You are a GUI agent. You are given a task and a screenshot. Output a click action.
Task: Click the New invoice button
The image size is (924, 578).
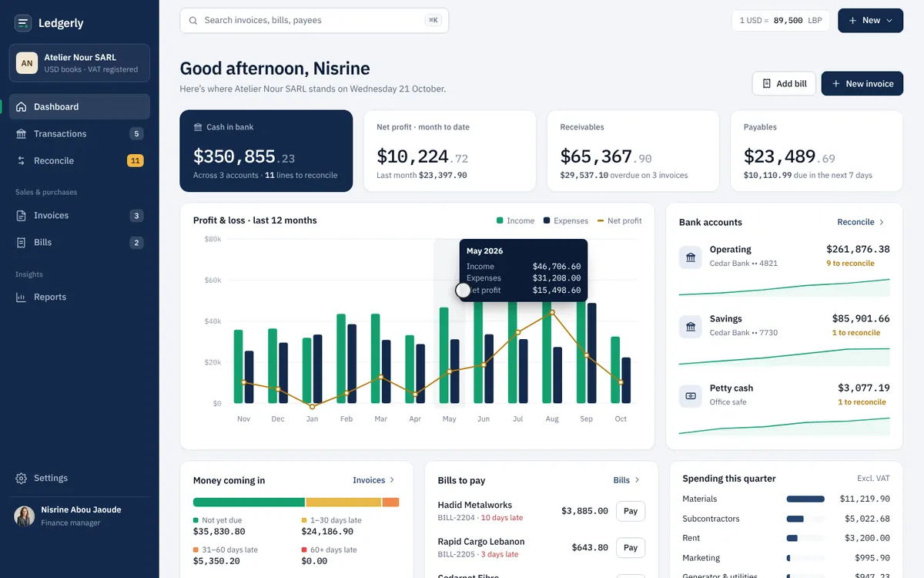pyautogui.click(x=862, y=83)
